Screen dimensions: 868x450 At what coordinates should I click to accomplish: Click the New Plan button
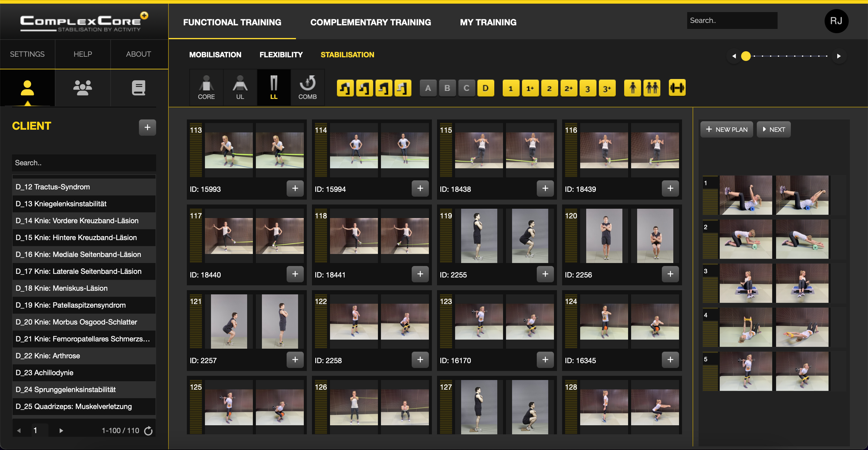click(x=726, y=129)
